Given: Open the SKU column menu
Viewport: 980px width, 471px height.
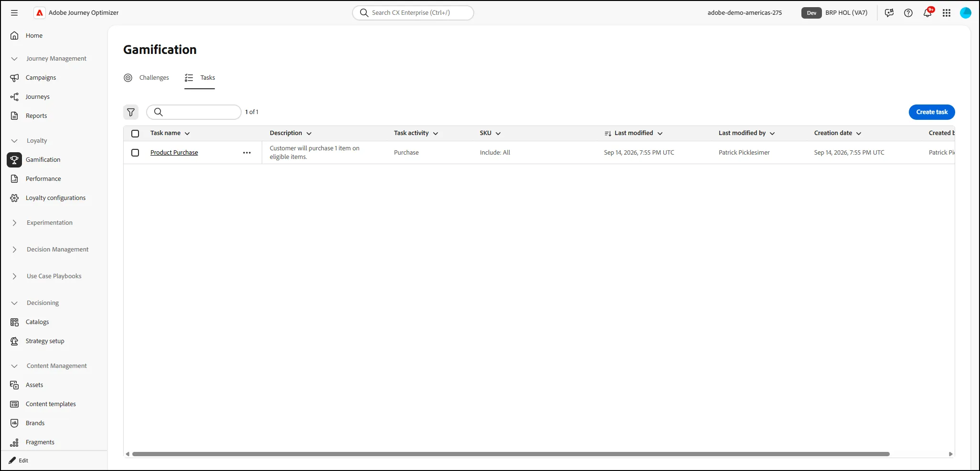Looking at the screenshot, I should 498,134.
